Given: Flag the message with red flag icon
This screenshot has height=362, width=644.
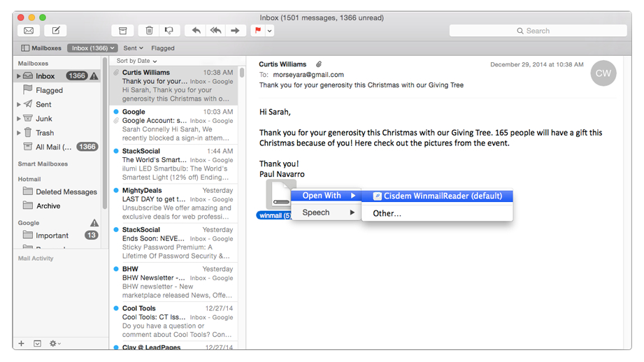Looking at the screenshot, I should pos(258,30).
